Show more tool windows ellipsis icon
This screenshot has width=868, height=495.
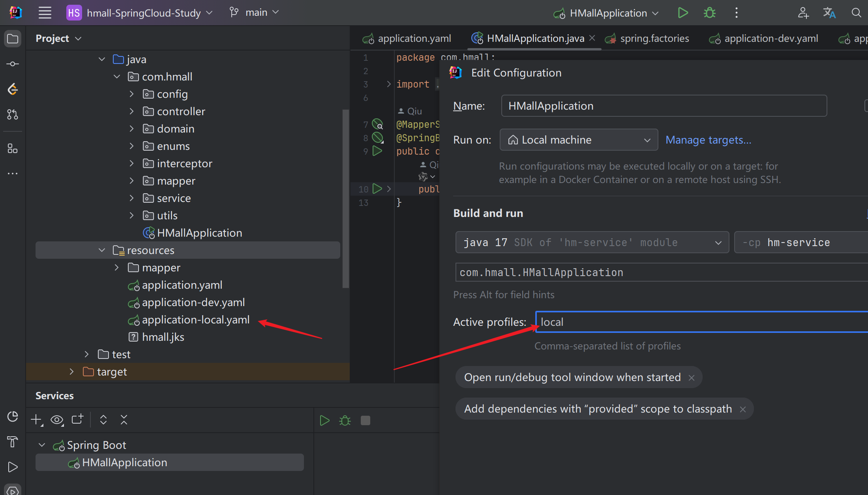(x=13, y=174)
